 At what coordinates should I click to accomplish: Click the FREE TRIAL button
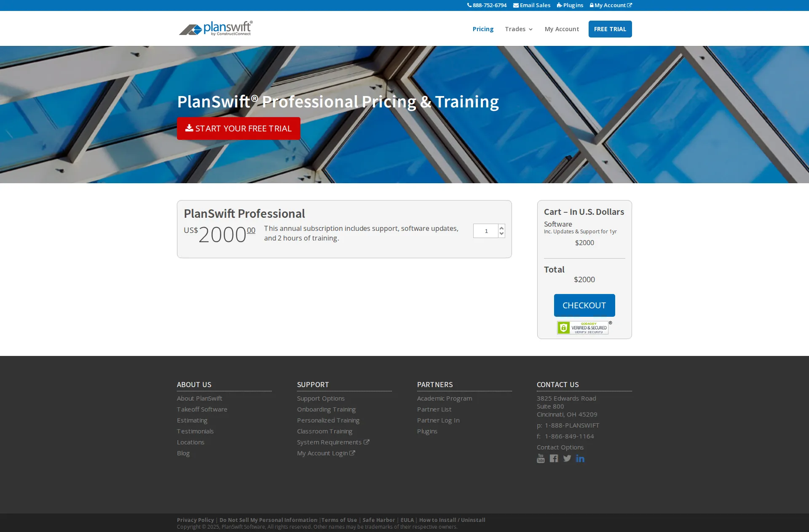[x=610, y=29]
